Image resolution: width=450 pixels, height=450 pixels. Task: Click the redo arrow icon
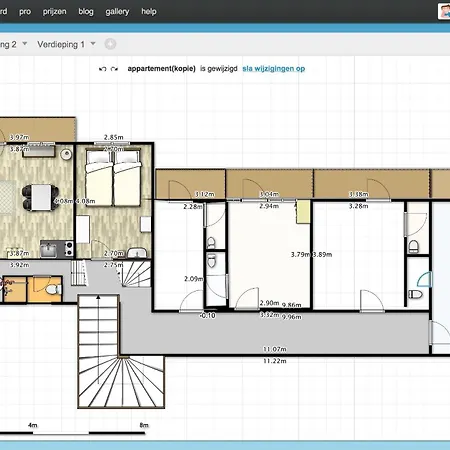click(114, 69)
